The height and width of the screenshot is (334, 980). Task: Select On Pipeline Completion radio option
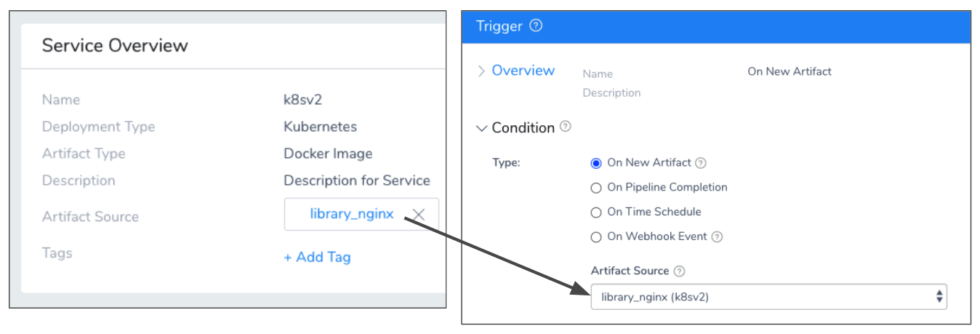pos(596,188)
